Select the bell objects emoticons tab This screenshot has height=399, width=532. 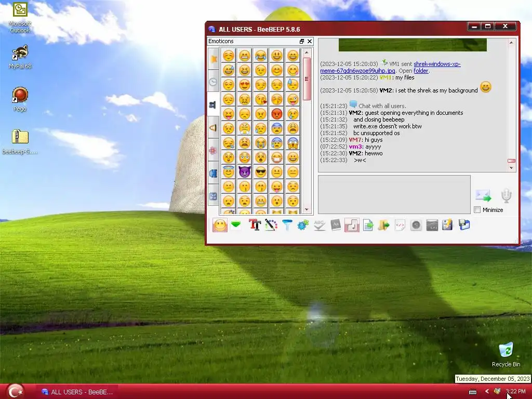[x=214, y=128]
